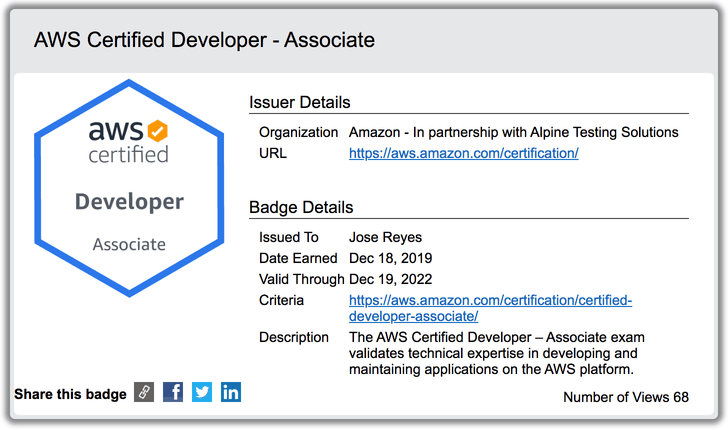The height and width of the screenshot is (430, 728).
Task: Click the 'Share this badge' label
Action: point(70,394)
